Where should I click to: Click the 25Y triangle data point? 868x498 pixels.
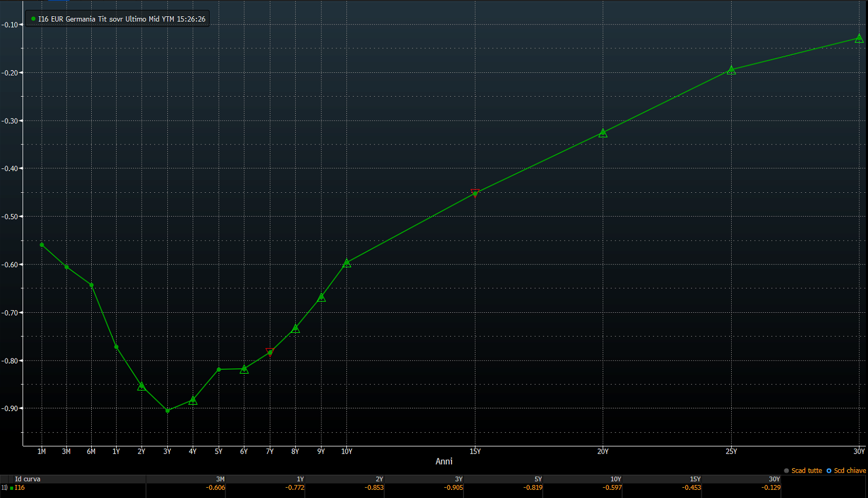[731, 70]
